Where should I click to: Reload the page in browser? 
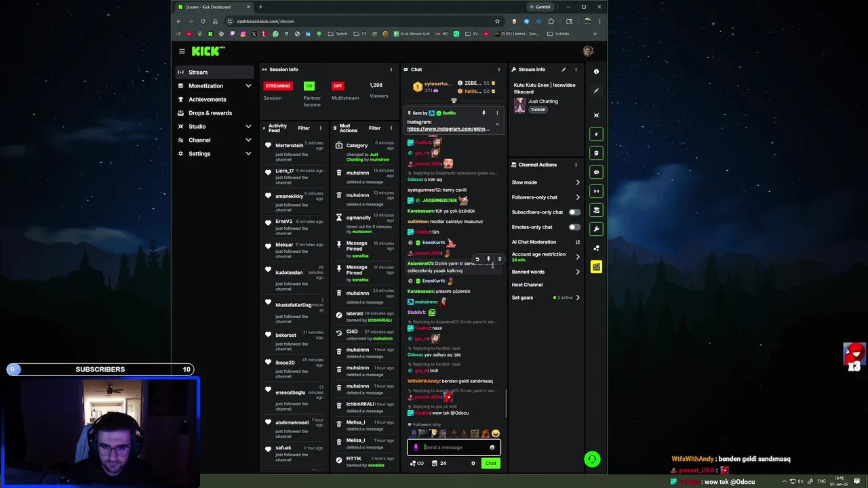tap(203, 21)
